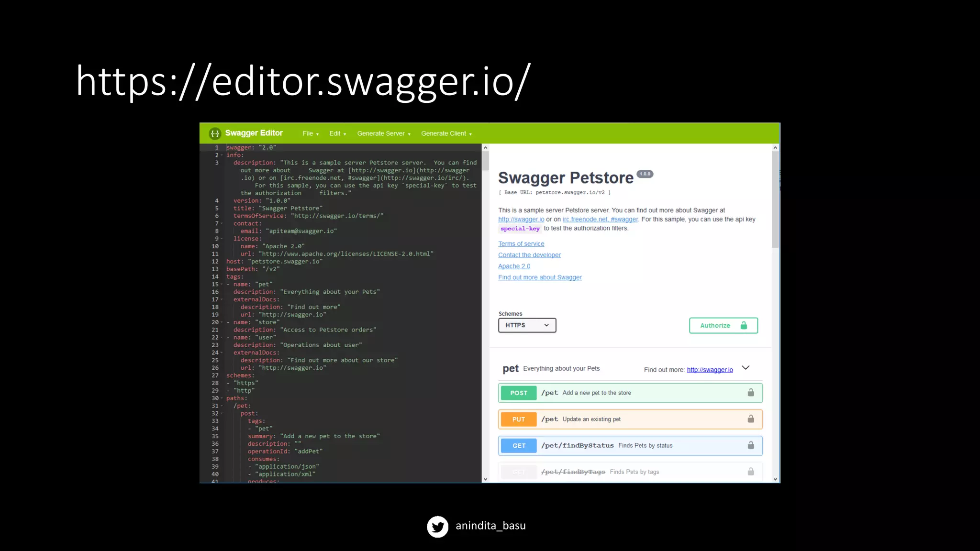This screenshot has height=551, width=980.
Task: Click the Authorize button's lock icon
Action: (x=744, y=326)
